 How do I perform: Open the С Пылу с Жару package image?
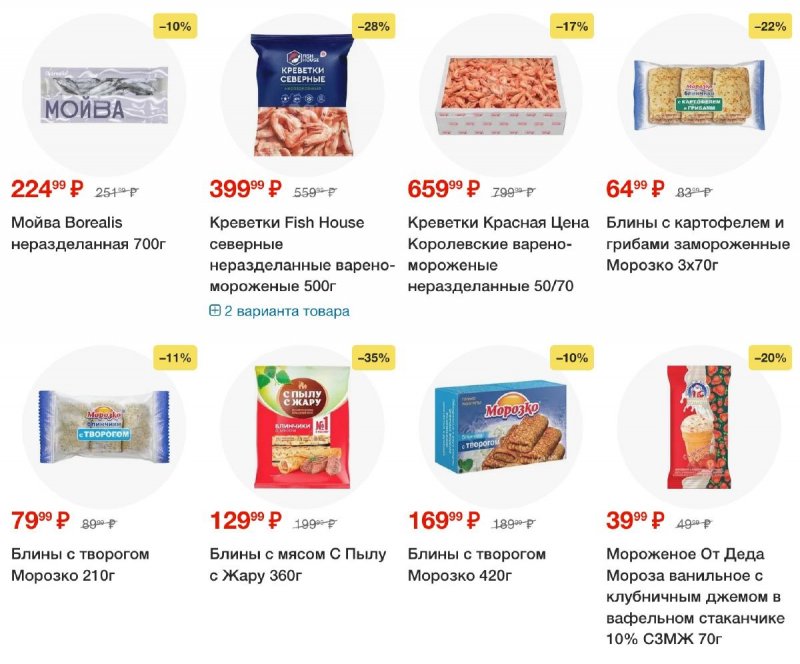tap(303, 427)
